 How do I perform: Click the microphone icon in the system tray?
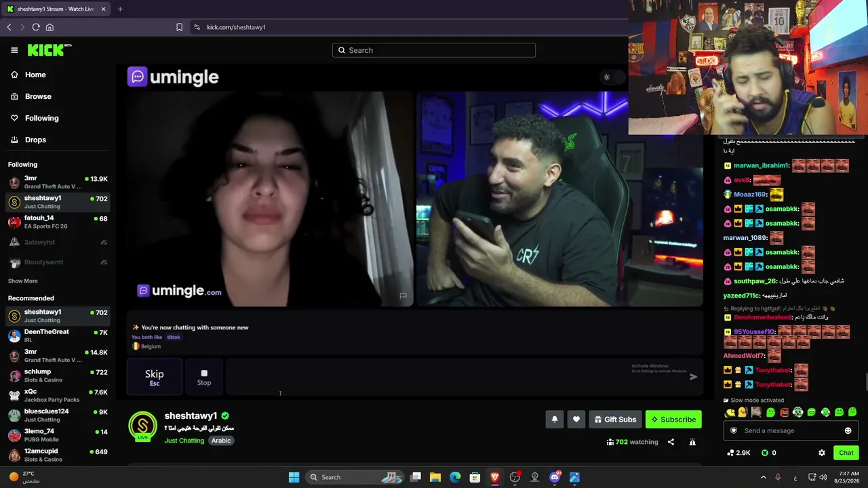(778, 477)
